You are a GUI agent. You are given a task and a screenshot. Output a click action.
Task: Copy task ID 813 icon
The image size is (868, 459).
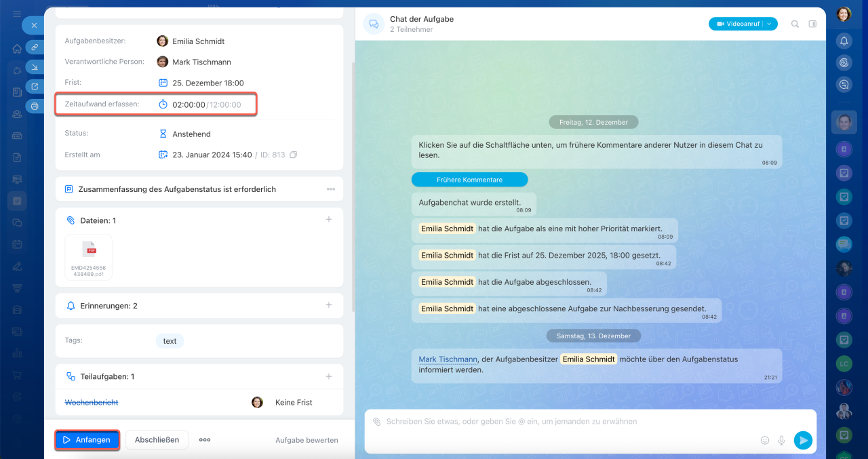[293, 155]
